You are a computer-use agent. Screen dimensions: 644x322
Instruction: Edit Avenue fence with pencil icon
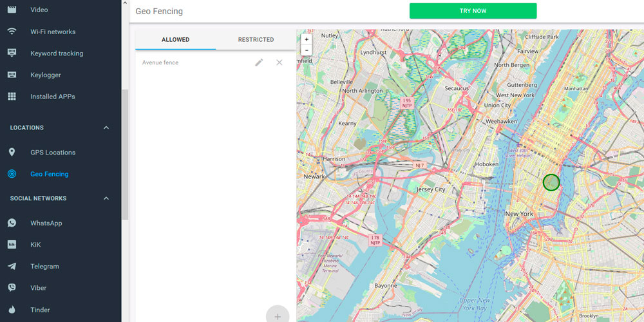point(259,62)
